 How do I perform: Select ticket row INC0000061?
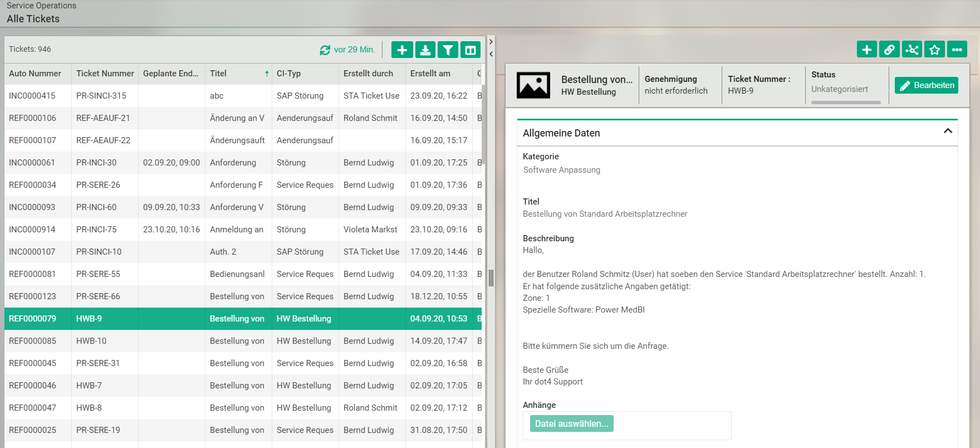point(243,163)
